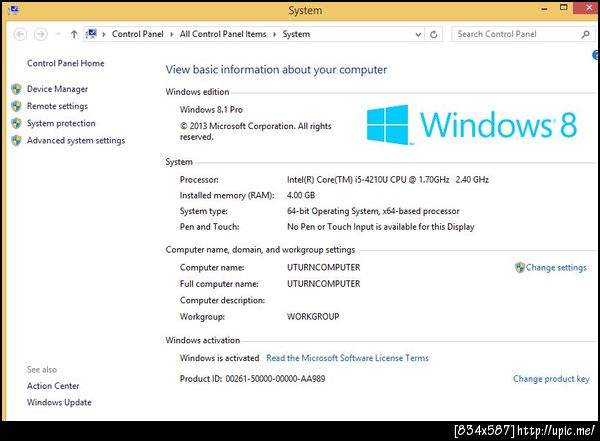
Task: Open the address bar history dropdown
Action: tap(418, 34)
